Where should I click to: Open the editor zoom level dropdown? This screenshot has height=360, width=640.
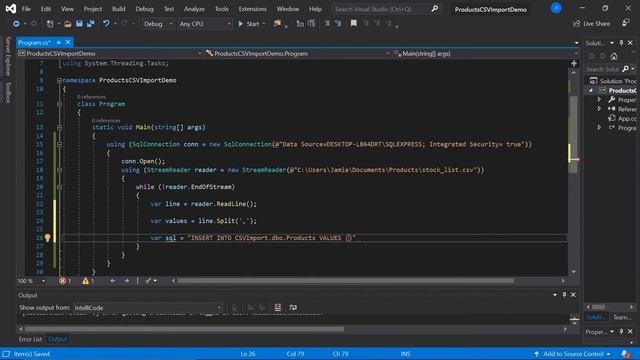pyautogui.click(x=31, y=281)
